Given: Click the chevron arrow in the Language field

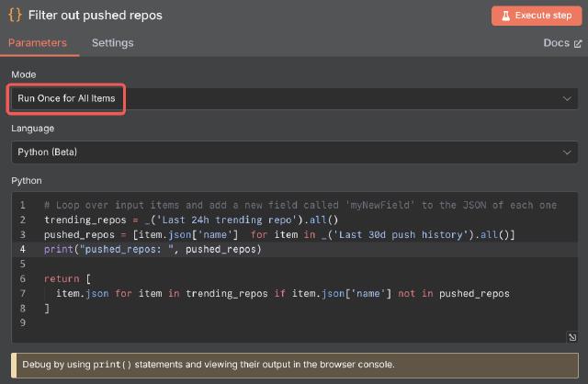Looking at the screenshot, I should [x=567, y=152].
